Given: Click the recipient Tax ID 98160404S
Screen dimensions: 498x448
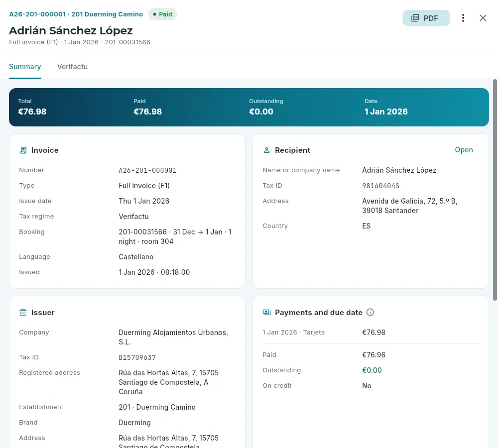Looking at the screenshot, I should (381, 186).
